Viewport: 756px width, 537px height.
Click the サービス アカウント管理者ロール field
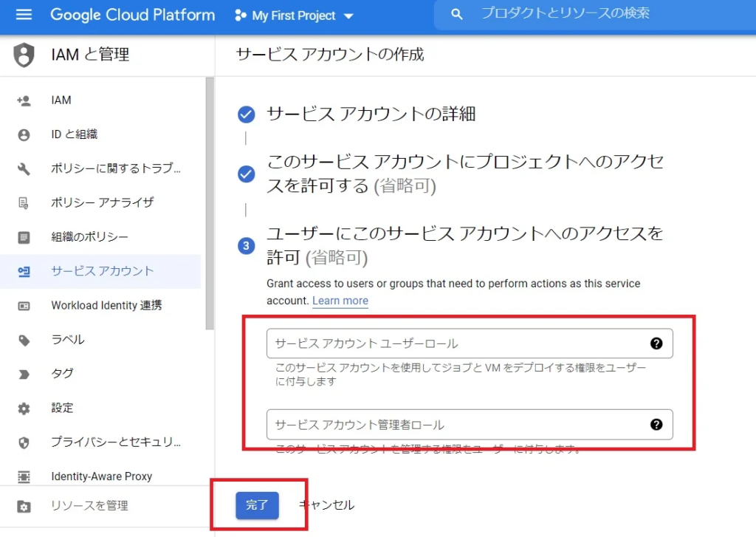point(443,425)
